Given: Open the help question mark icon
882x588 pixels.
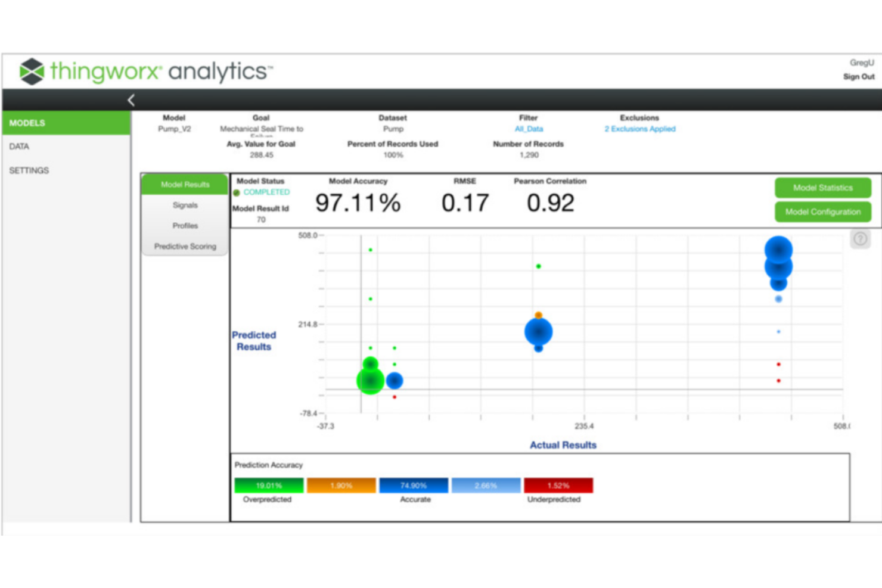Looking at the screenshot, I should point(860,239).
